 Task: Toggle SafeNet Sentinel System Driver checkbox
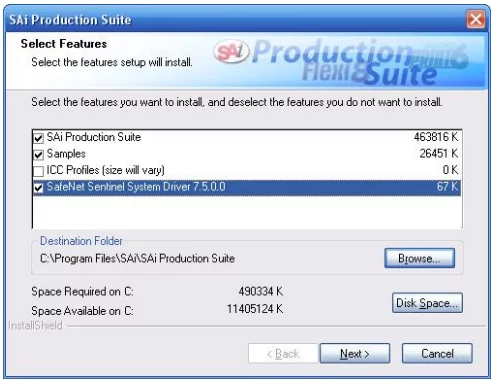tap(38, 188)
